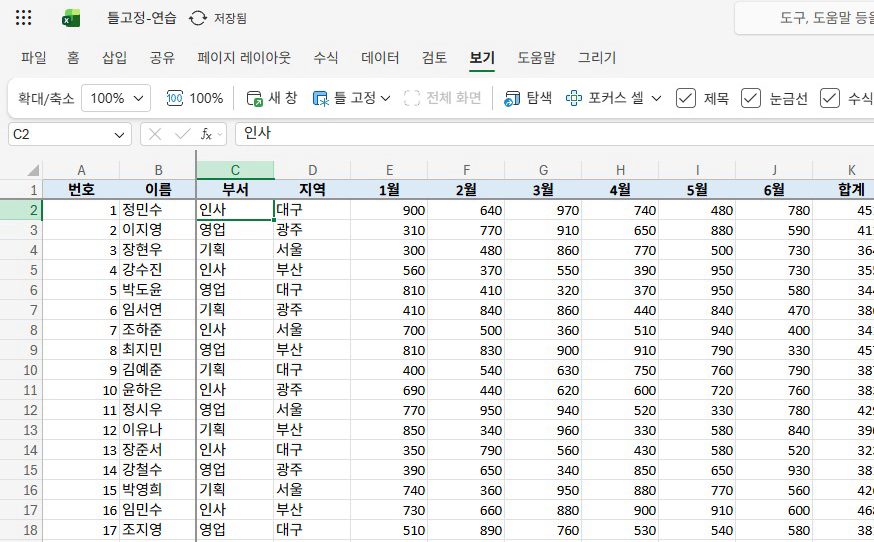This screenshot has width=874, height=542.
Task: Click the Name Box showing C2
Action: point(70,134)
